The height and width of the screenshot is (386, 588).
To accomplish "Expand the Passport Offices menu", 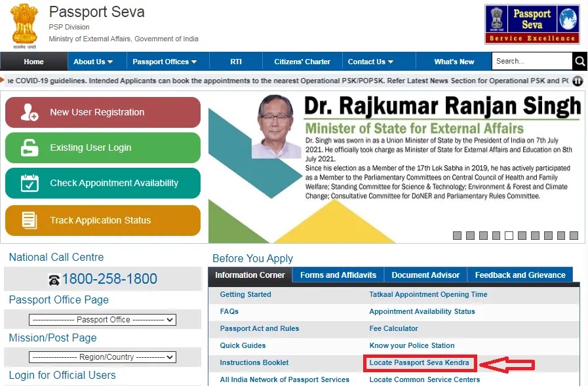I will 165,62.
